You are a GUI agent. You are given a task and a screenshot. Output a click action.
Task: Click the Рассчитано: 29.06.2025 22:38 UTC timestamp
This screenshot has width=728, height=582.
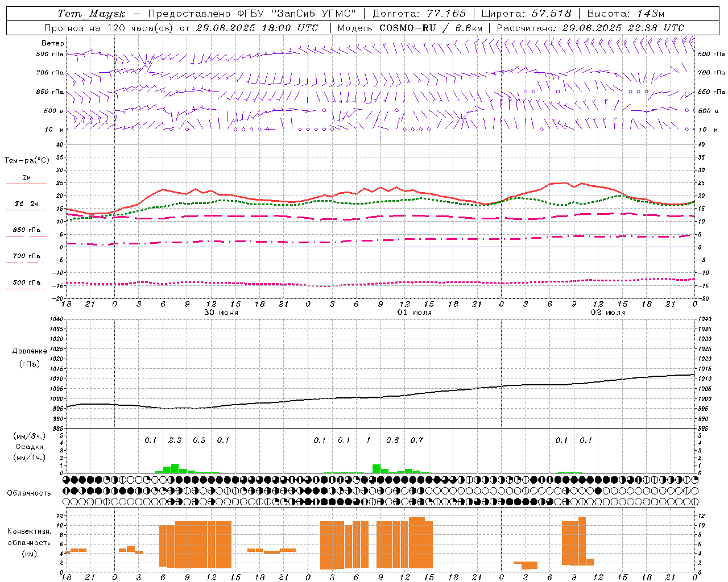tap(590, 28)
